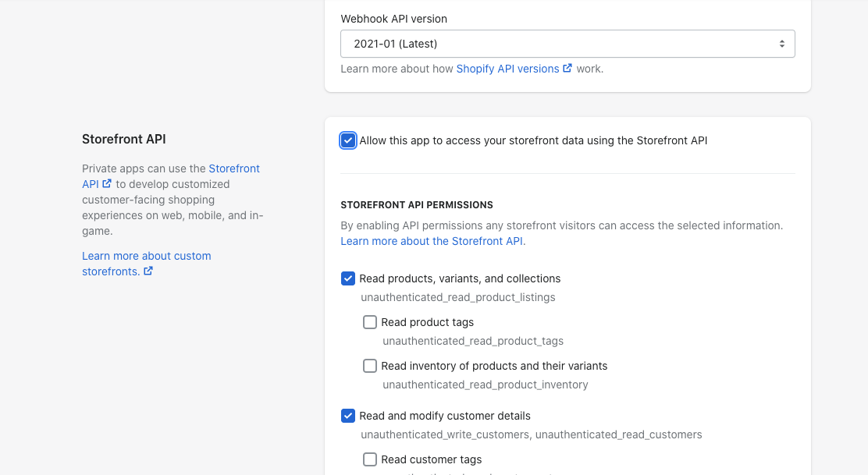Enable Read customer tags checkbox
The width and height of the screenshot is (868, 475).
370,459
